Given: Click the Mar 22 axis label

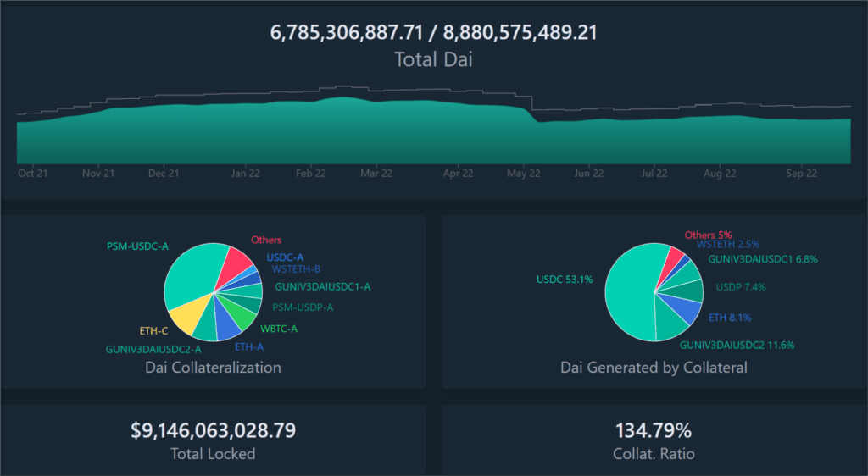Looking at the screenshot, I should click(376, 173).
